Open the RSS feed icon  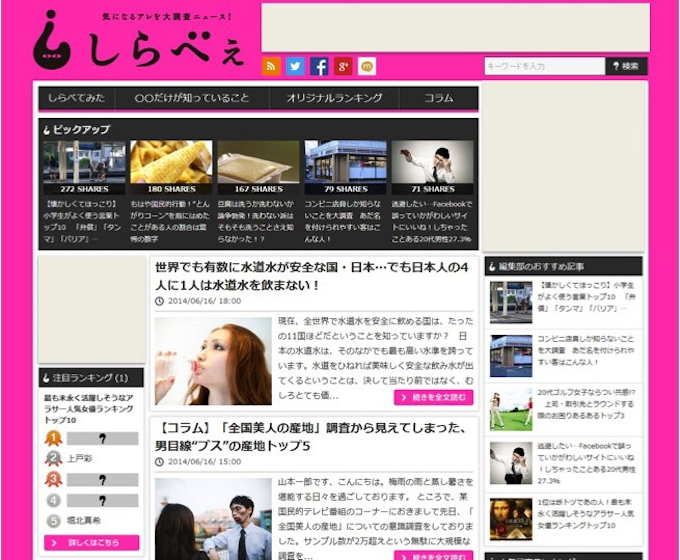(271, 66)
